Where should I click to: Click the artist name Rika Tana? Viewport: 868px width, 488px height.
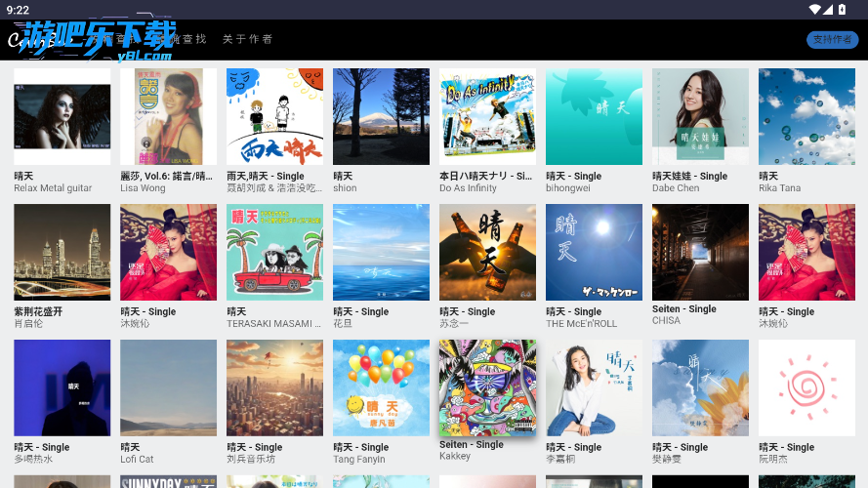coord(779,188)
